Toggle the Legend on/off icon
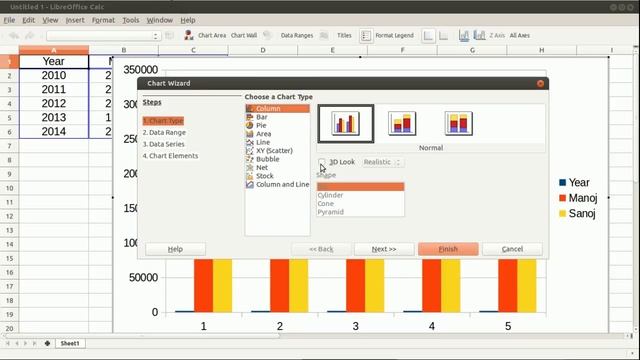Viewport: 640px width, 360px height. 366,36
